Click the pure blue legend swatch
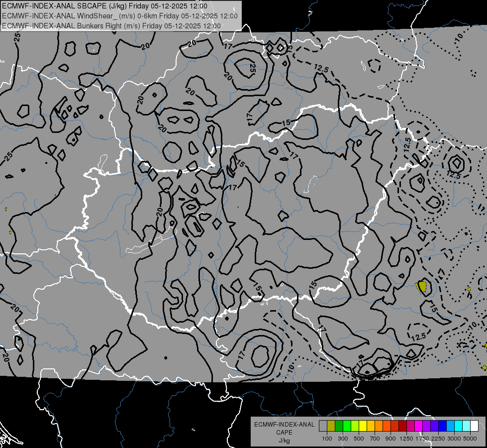This screenshot has height=448, width=487. [443, 426]
